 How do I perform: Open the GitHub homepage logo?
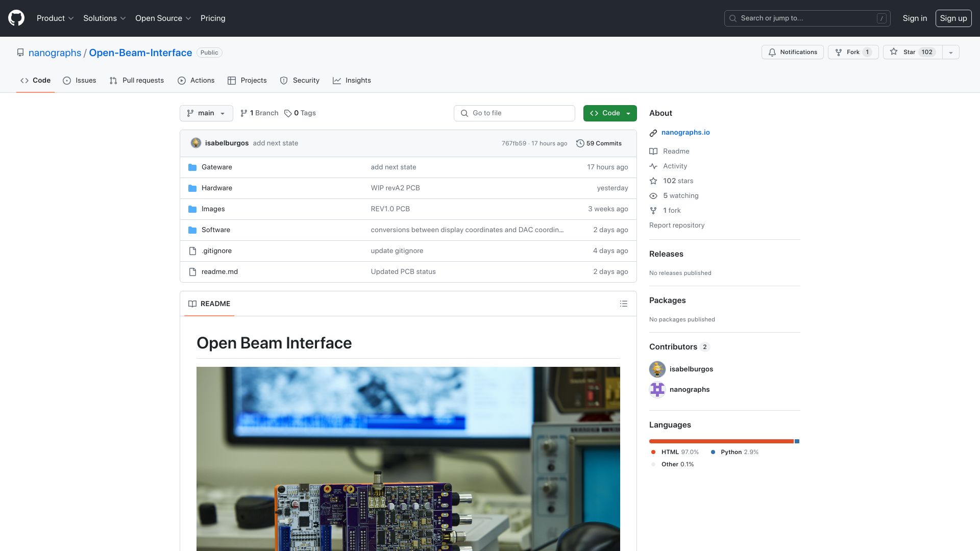[16, 18]
